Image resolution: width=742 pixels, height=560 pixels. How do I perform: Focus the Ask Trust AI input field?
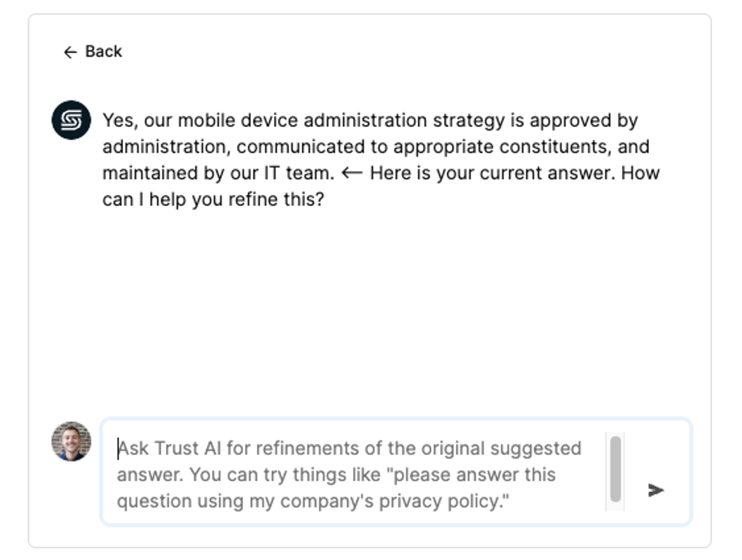point(396,471)
